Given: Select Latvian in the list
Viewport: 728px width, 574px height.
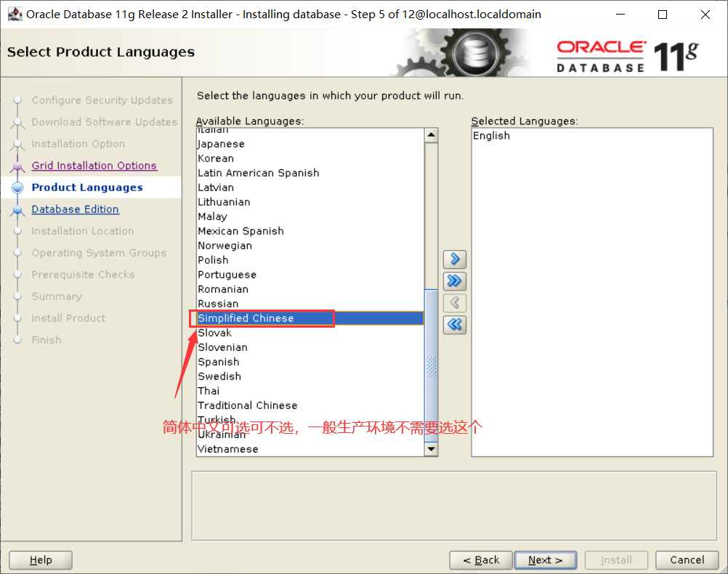Looking at the screenshot, I should [310, 187].
